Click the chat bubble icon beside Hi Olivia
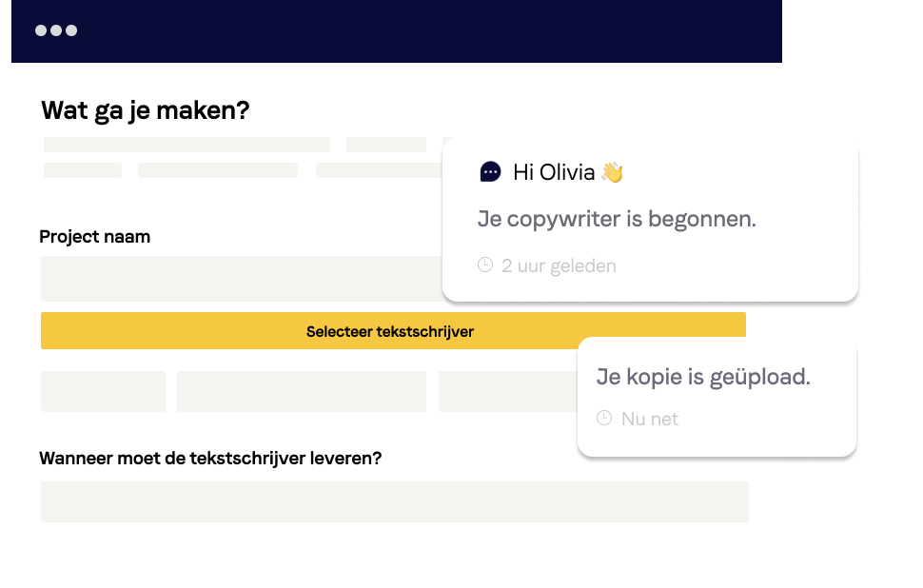The image size is (923, 588). [490, 172]
